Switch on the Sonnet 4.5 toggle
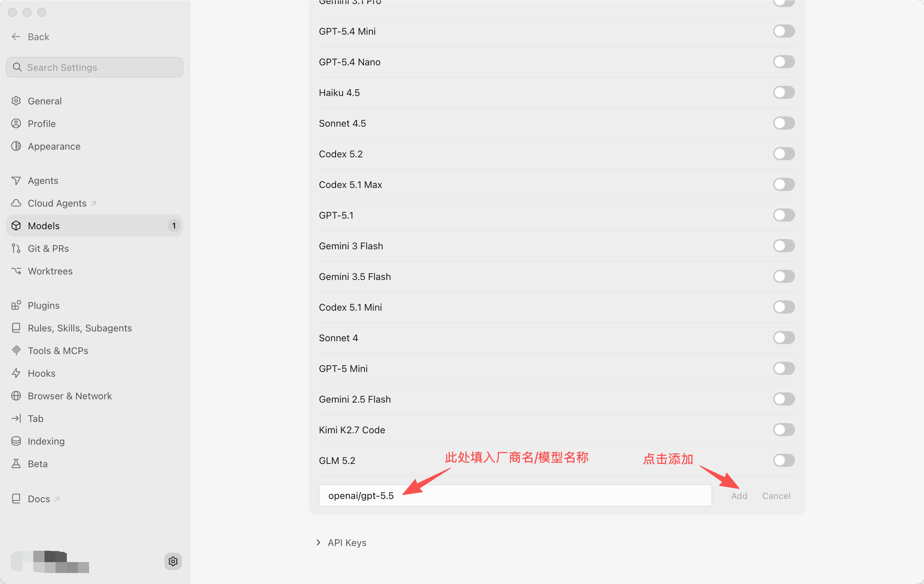 [x=783, y=123]
